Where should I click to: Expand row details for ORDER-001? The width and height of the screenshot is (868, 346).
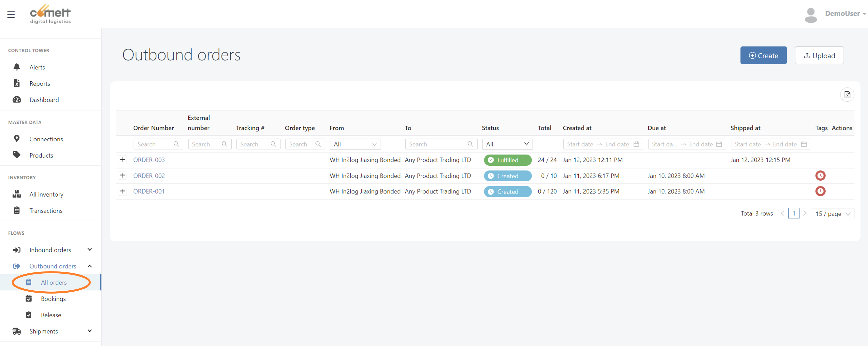click(x=122, y=191)
